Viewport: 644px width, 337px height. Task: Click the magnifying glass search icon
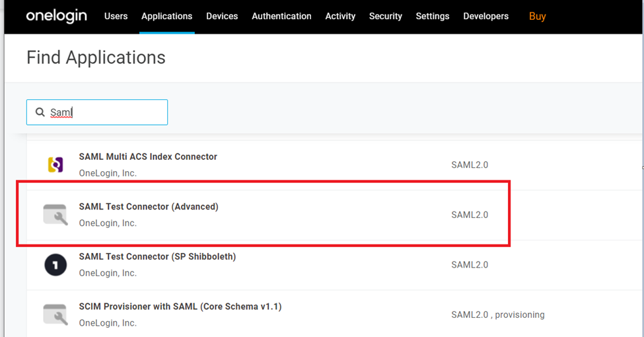(x=40, y=112)
